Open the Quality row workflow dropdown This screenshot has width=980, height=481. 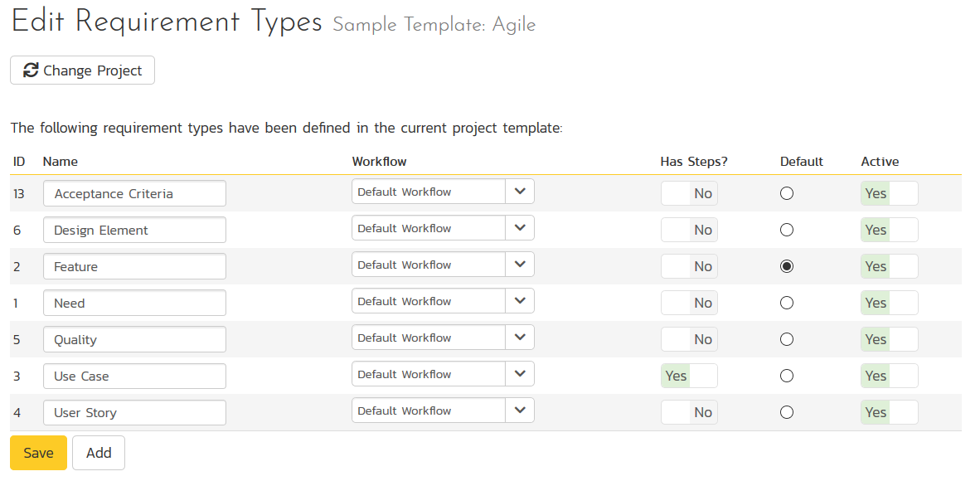point(443,338)
